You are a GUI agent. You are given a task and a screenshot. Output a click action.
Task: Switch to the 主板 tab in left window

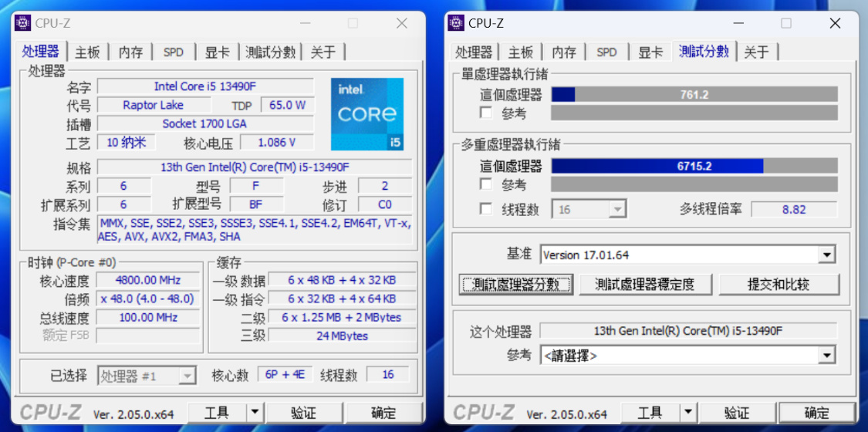coord(88,52)
